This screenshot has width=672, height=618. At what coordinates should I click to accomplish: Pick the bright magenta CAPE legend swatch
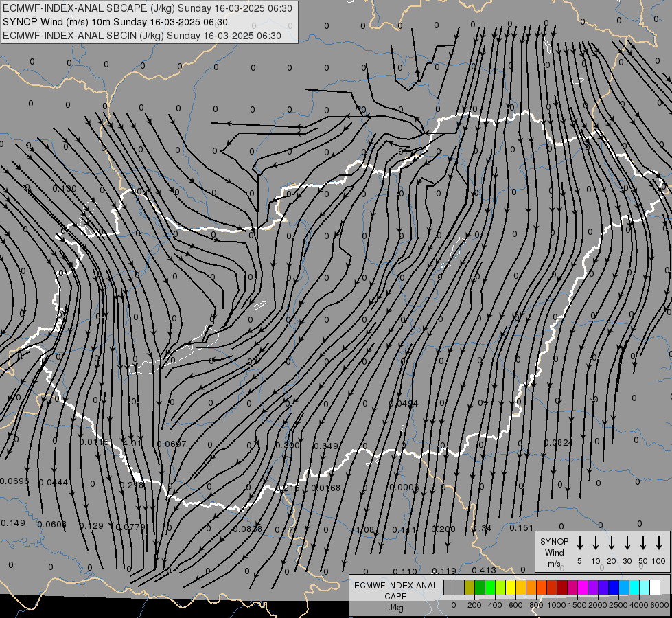[583, 587]
